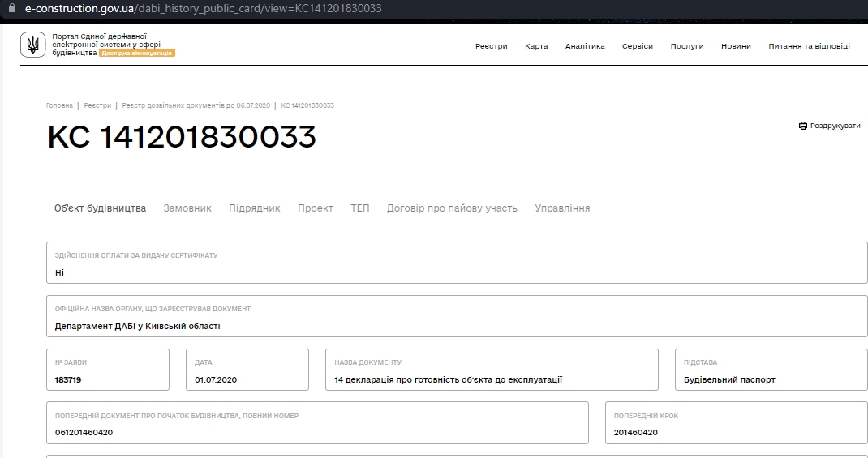Go to Реєстри breadcrumb link
Screen dimensions: 868x458
[97, 105]
